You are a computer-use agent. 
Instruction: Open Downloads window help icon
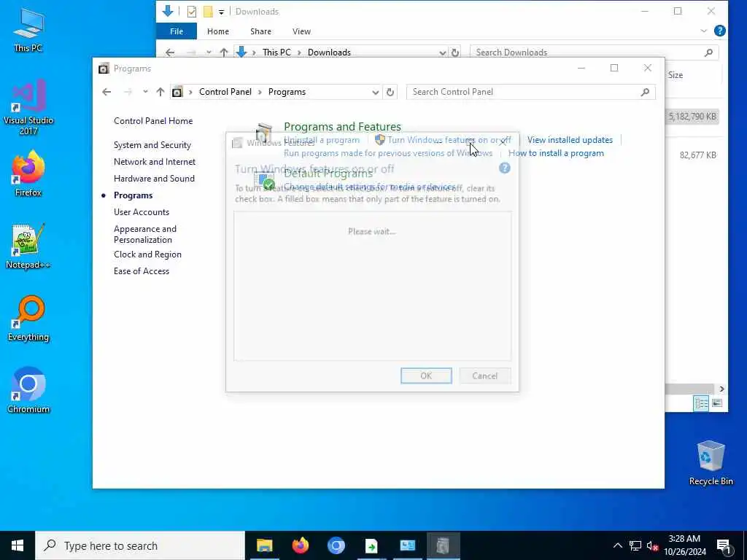click(720, 31)
